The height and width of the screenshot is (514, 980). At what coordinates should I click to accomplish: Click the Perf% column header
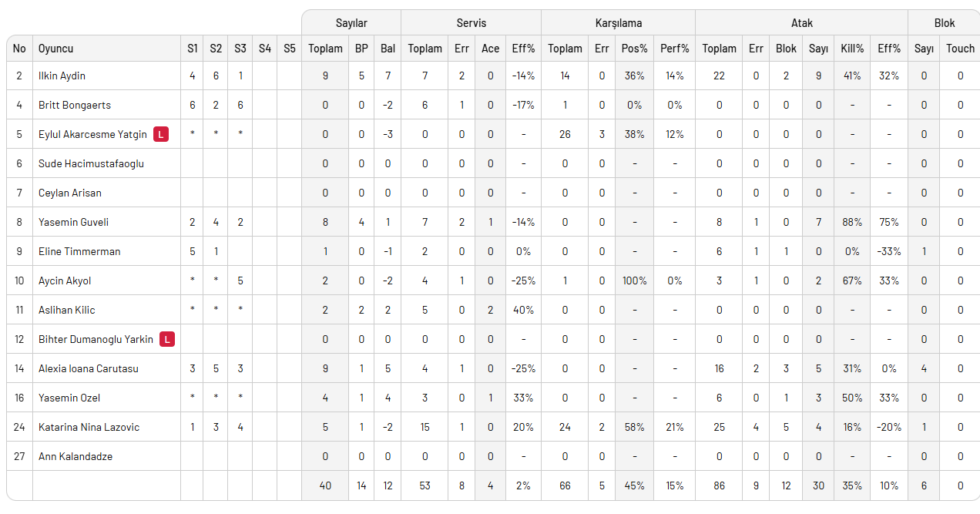(x=675, y=49)
